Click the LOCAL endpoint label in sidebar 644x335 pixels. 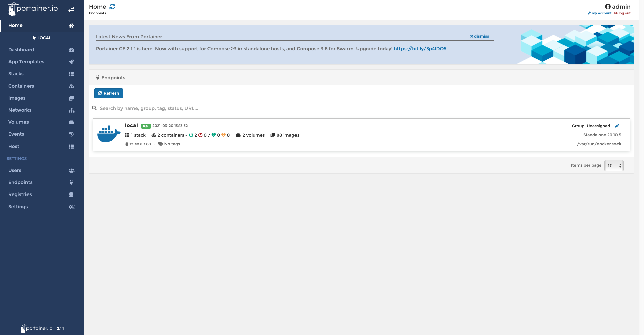(x=42, y=38)
